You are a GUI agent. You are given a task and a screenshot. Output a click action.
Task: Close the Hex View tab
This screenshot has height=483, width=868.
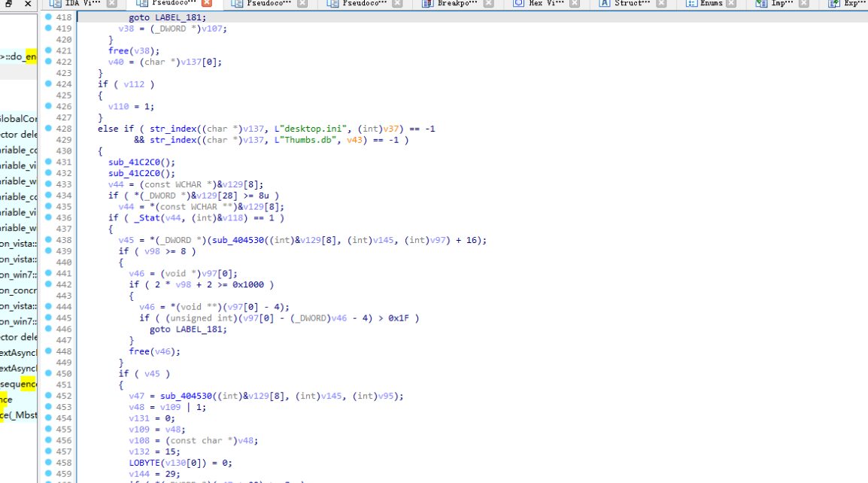[x=575, y=4]
